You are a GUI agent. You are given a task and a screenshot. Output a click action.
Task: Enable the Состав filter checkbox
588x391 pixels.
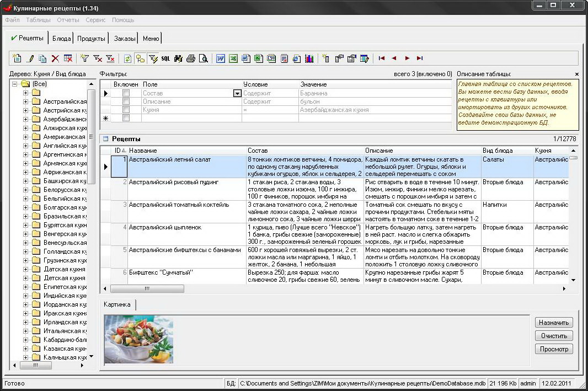point(126,93)
